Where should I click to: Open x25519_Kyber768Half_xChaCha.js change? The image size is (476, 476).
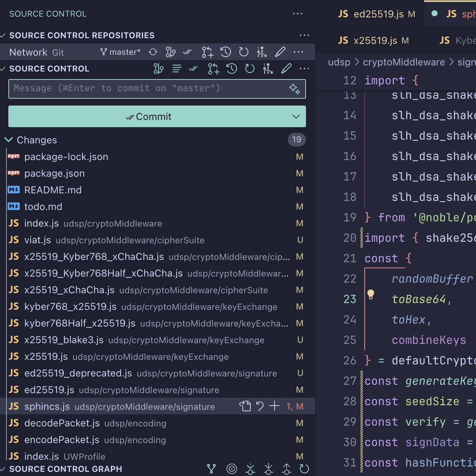tap(158, 273)
